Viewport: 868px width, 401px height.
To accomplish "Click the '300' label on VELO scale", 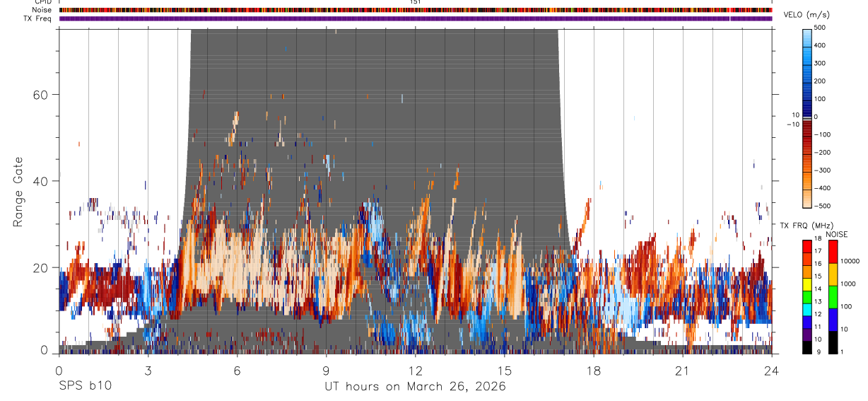I will pyautogui.click(x=821, y=64).
